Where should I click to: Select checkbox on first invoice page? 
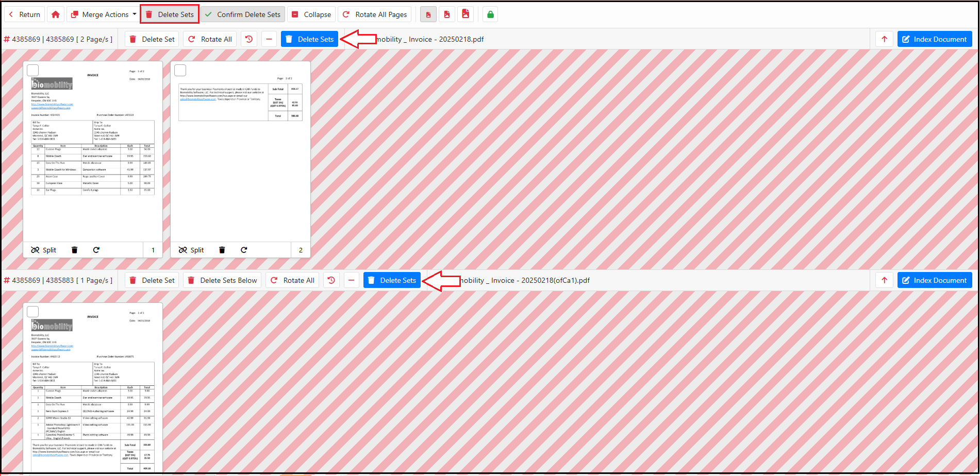click(x=33, y=70)
